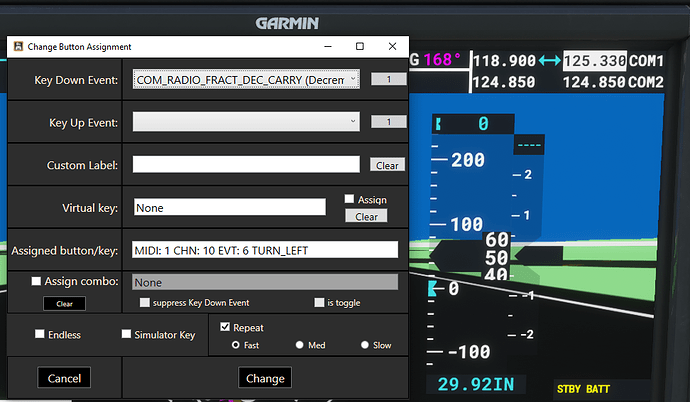Select the Med repeat speed
The image size is (690, 402).
click(300, 345)
